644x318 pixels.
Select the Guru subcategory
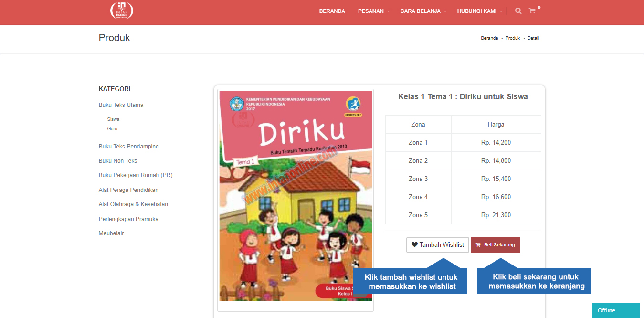pyautogui.click(x=112, y=129)
